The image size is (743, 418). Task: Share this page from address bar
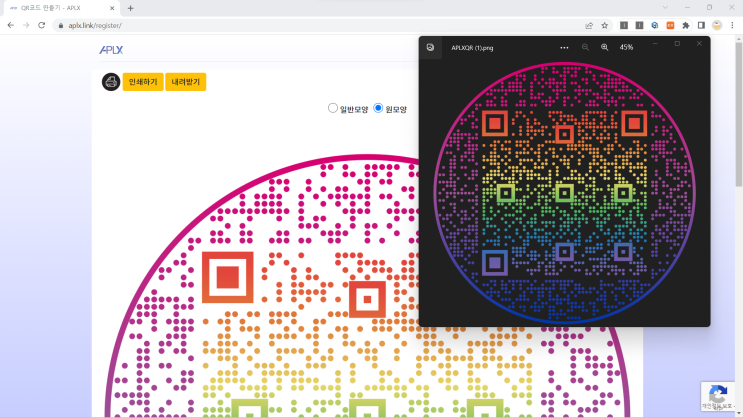(589, 26)
